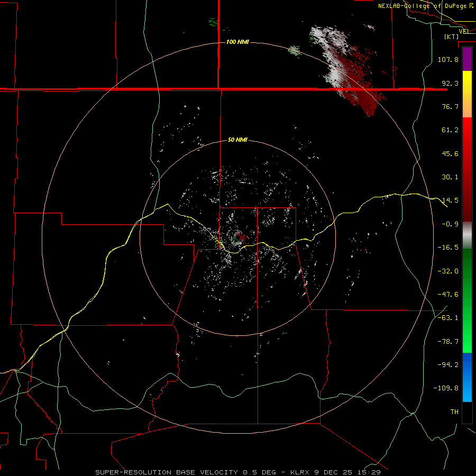Select the -0.9 value on velocity scale
Image resolution: width=476 pixels, height=476 pixels.
450,224
